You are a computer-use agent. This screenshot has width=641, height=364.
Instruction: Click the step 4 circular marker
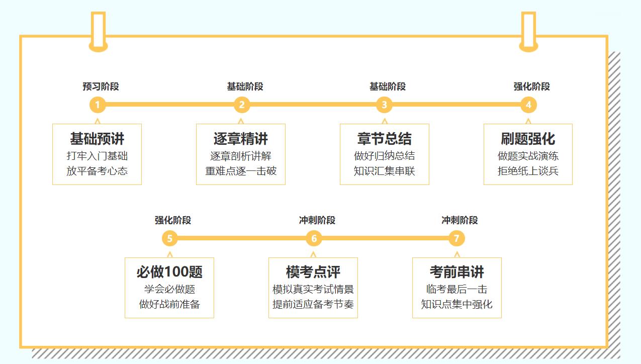pyautogui.click(x=528, y=105)
